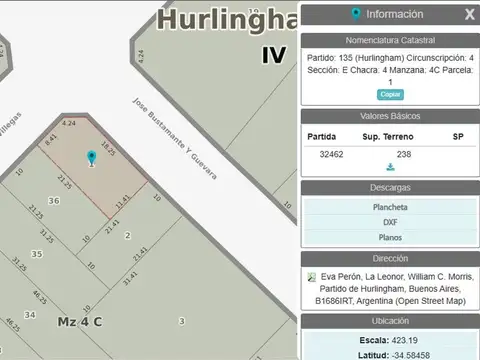The image size is (480, 360).
Task: Click the Sup. Terreno column header
Action: [x=388, y=137]
